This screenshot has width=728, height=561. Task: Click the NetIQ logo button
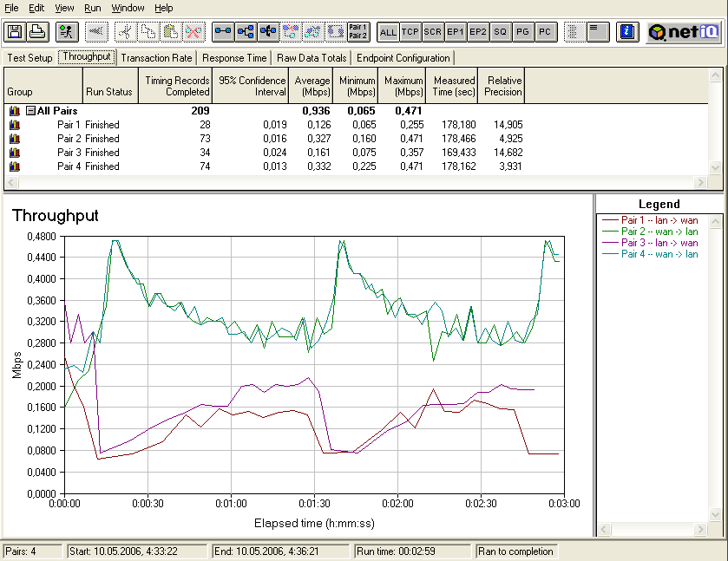(x=684, y=32)
